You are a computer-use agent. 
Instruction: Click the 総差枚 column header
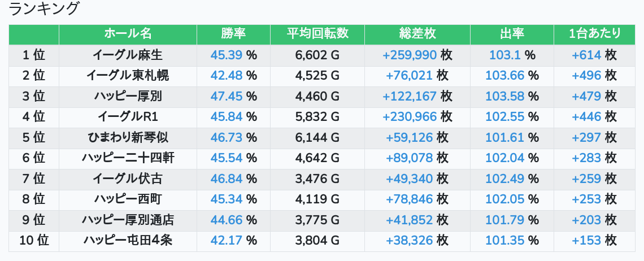click(x=417, y=34)
